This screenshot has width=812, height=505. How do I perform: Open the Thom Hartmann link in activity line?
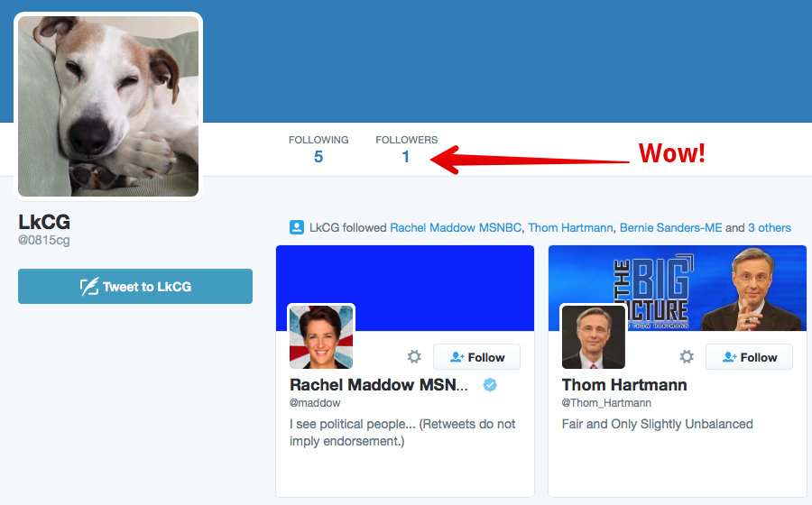[x=570, y=227]
